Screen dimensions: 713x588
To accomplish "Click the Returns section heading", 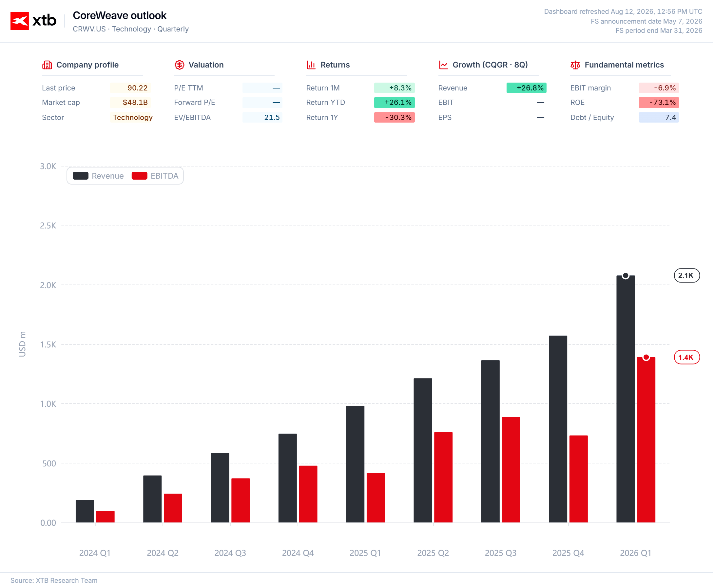I will [335, 65].
